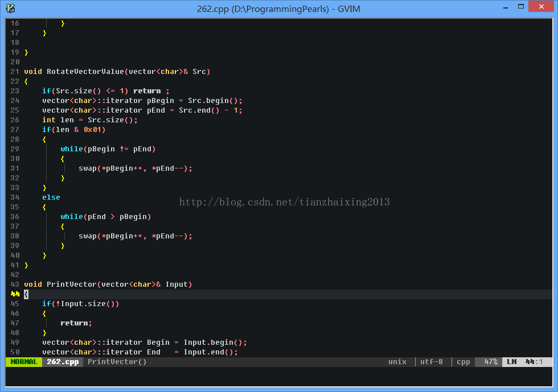Click the 47% position indicator
This screenshot has height=392, width=558.
pyautogui.click(x=490, y=362)
